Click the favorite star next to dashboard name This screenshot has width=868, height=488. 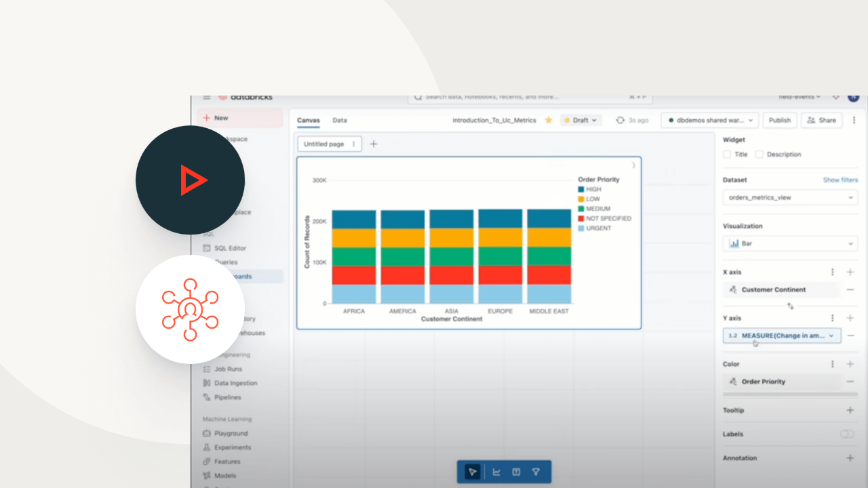point(549,120)
